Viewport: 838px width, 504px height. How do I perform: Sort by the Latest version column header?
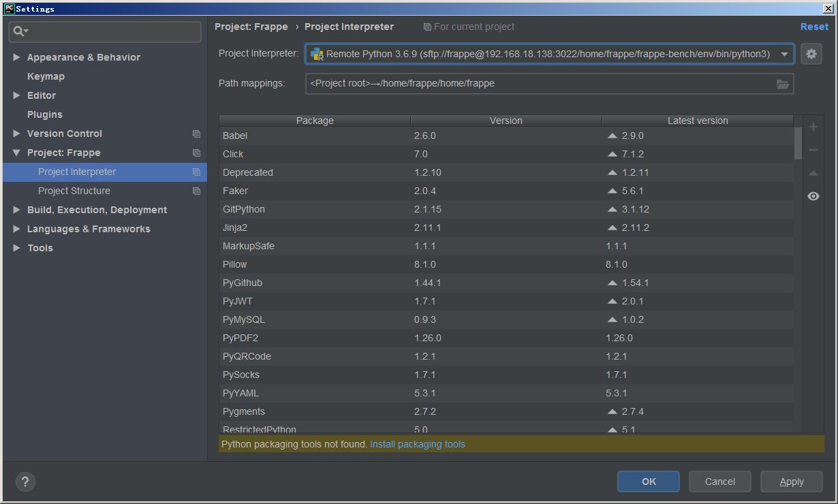pos(698,121)
